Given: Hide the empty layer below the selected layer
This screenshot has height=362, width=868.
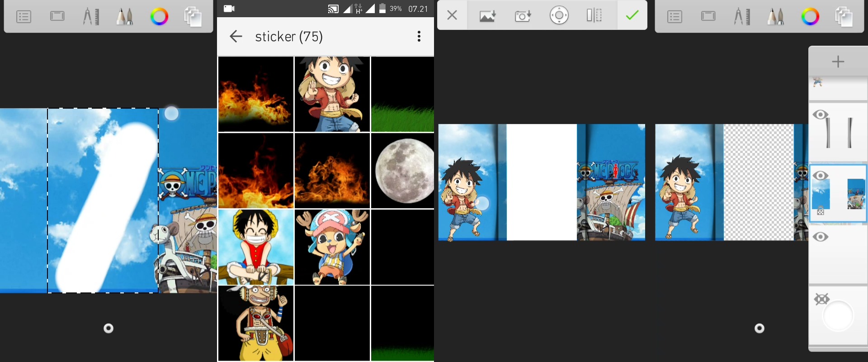Looking at the screenshot, I should coord(820,237).
